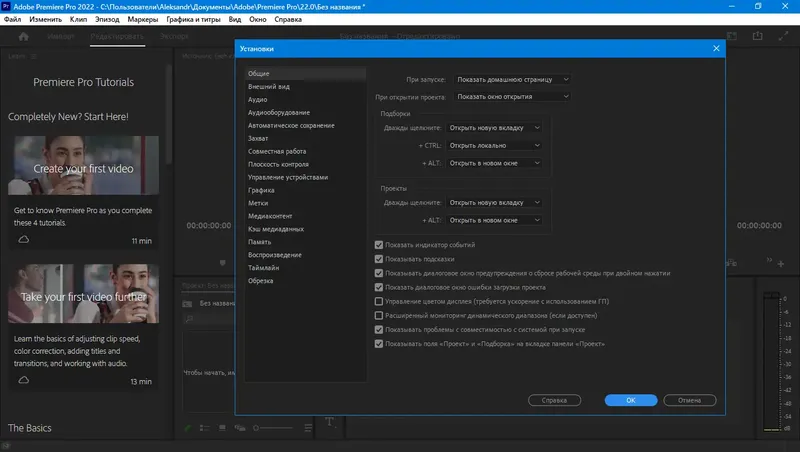Click the double chevron overflow icon
This screenshot has height=452, width=800.
(x=769, y=260)
